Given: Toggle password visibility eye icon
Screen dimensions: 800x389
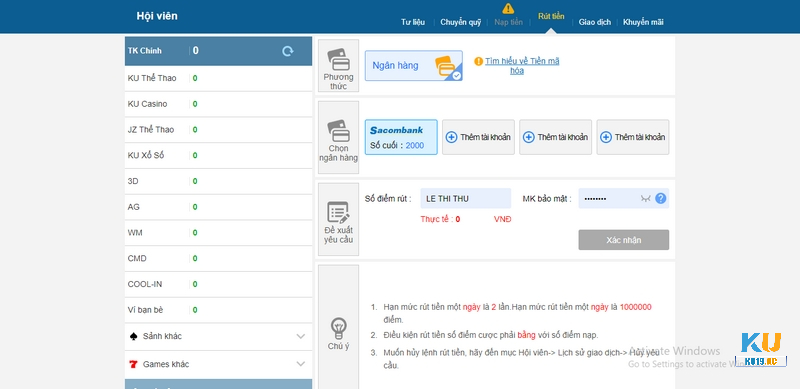Looking at the screenshot, I should 645,199.
